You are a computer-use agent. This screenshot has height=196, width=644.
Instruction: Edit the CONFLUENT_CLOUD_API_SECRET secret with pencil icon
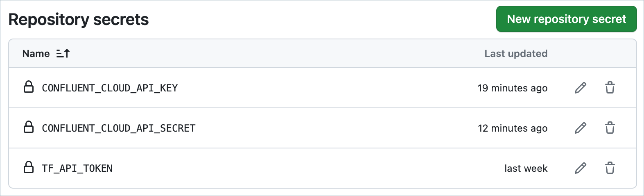(x=580, y=128)
